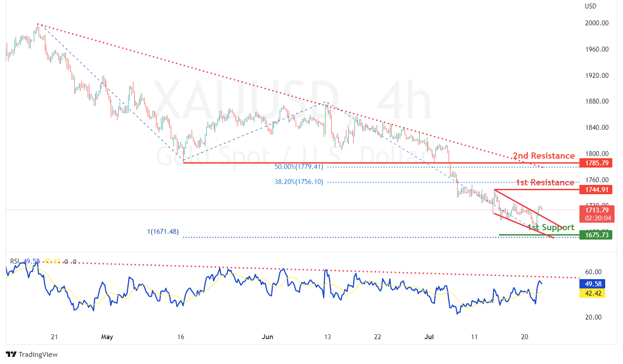Image resolution: width=623 pixels, height=364 pixels.
Task: Select the 1744.91 resistance price tag
Action: click(x=596, y=190)
